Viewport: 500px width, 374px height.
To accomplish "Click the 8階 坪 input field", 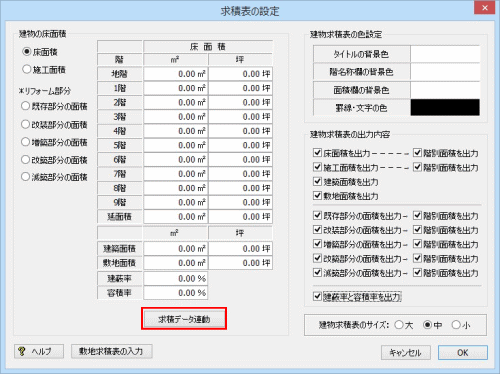I will click(240, 188).
